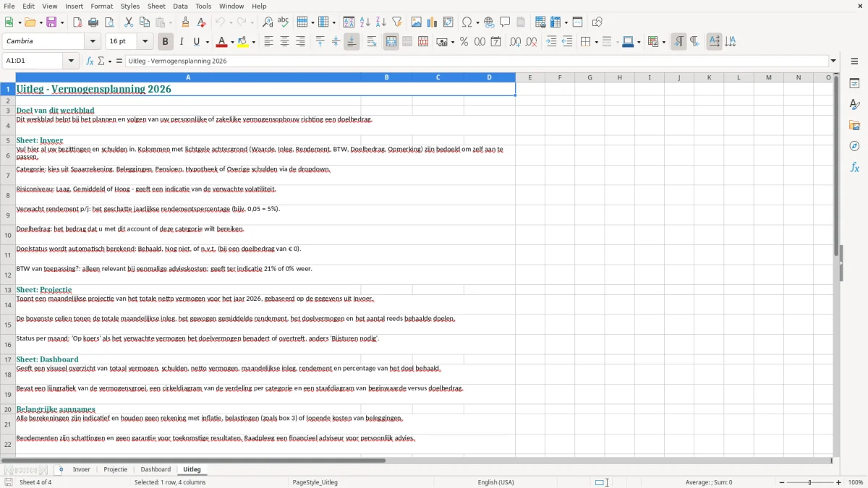Click the Export as PDF icon
The width and height of the screenshot is (868, 488).
pos(77,22)
